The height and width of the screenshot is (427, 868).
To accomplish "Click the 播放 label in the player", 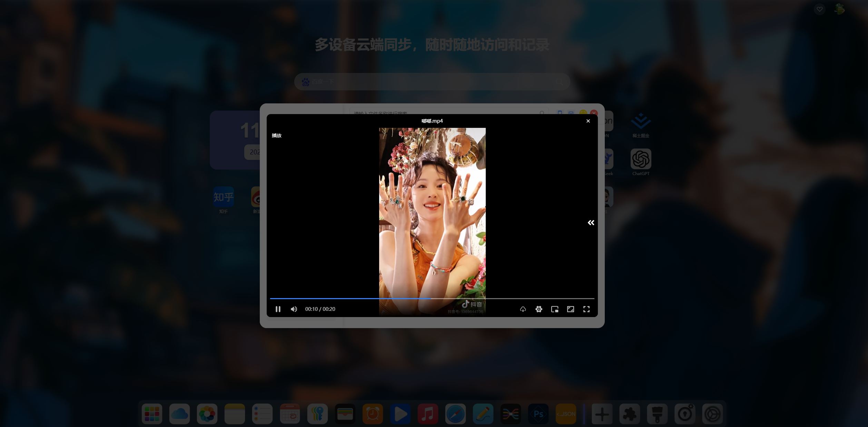I will tap(276, 135).
